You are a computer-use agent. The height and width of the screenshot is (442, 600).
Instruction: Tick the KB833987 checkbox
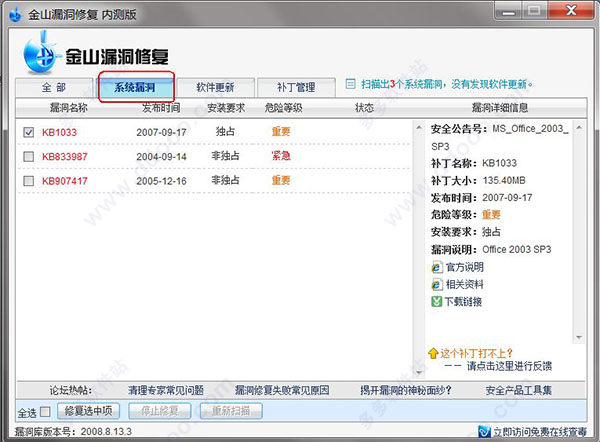[x=29, y=157]
